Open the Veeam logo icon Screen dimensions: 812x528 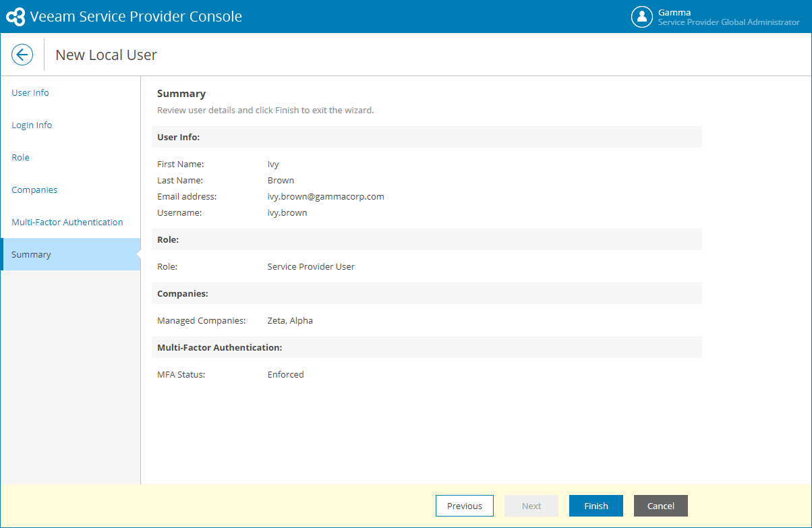pyautogui.click(x=16, y=17)
